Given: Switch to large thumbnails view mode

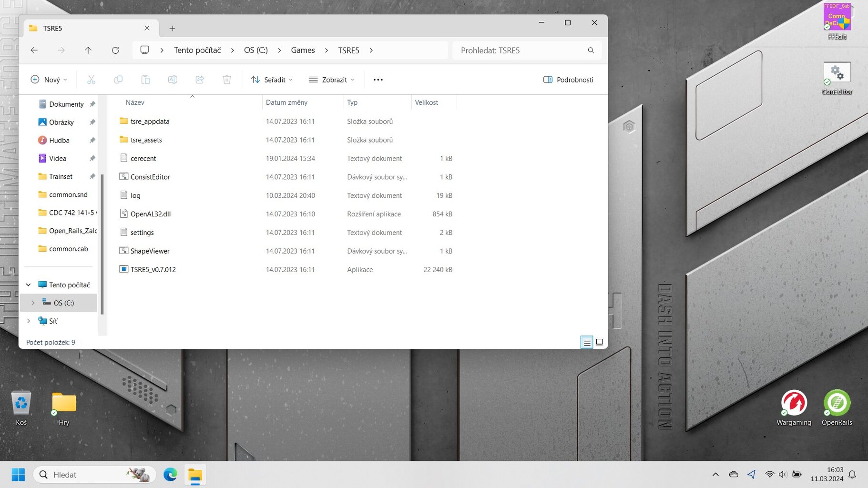Looking at the screenshot, I should click(600, 342).
